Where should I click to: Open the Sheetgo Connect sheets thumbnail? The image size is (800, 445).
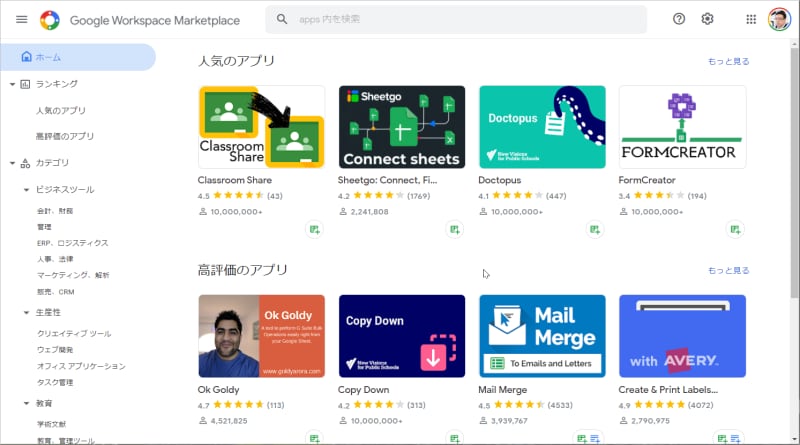point(402,127)
